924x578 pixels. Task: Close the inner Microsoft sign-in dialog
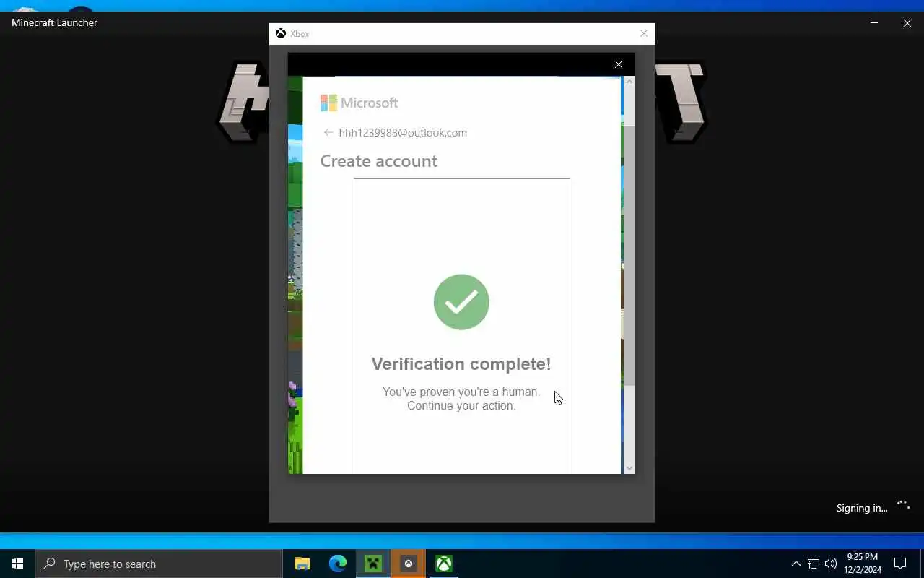coord(619,64)
